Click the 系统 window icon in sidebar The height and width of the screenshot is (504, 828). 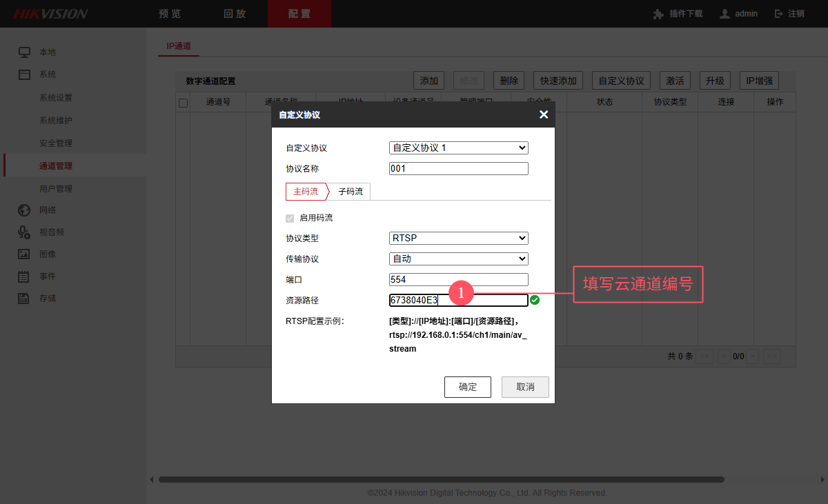(x=24, y=74)
